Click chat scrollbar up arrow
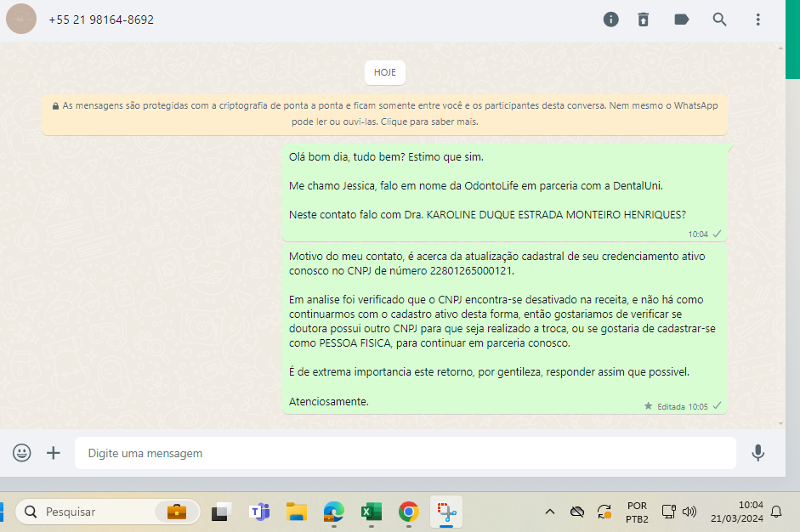Viewport: 800px width, 532px height. click(780, 48)
